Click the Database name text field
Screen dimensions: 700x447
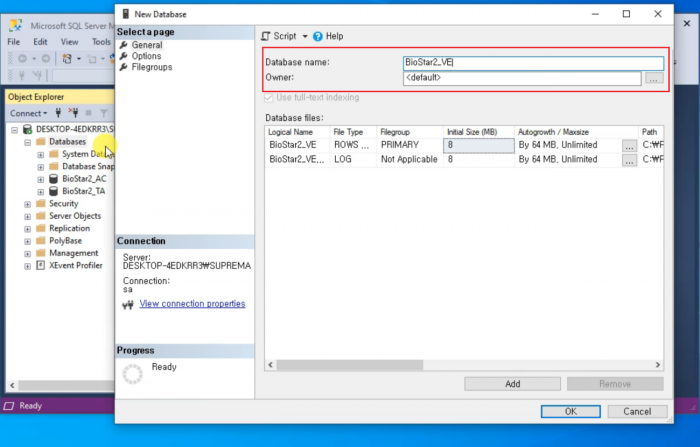532,62
